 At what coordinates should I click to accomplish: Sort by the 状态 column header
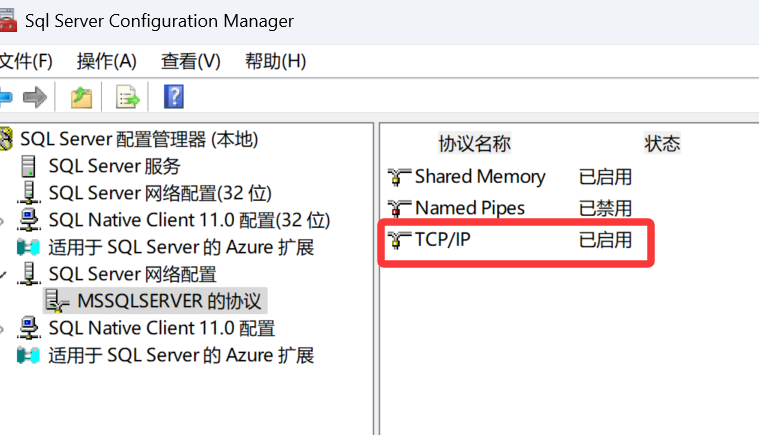(x=662, y=143)
